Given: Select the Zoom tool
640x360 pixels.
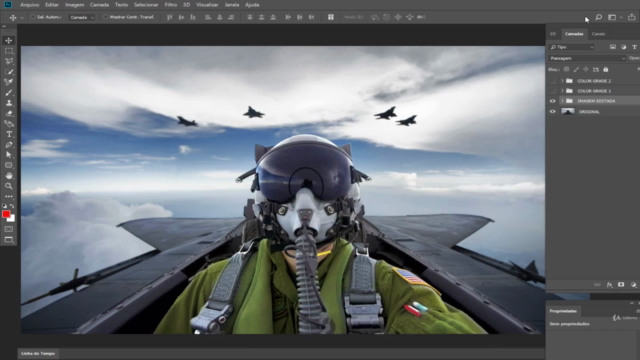Looking at the screenshot, I should tap(9, 186).
